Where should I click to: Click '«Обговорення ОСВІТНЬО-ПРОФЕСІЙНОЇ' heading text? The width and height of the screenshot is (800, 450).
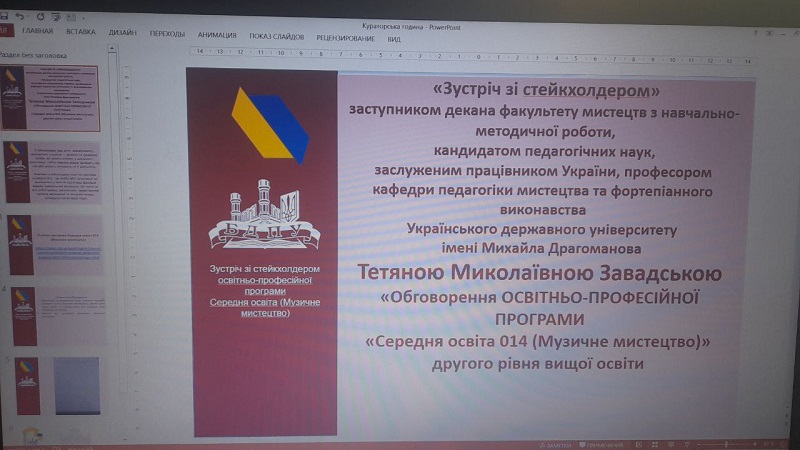539,297
